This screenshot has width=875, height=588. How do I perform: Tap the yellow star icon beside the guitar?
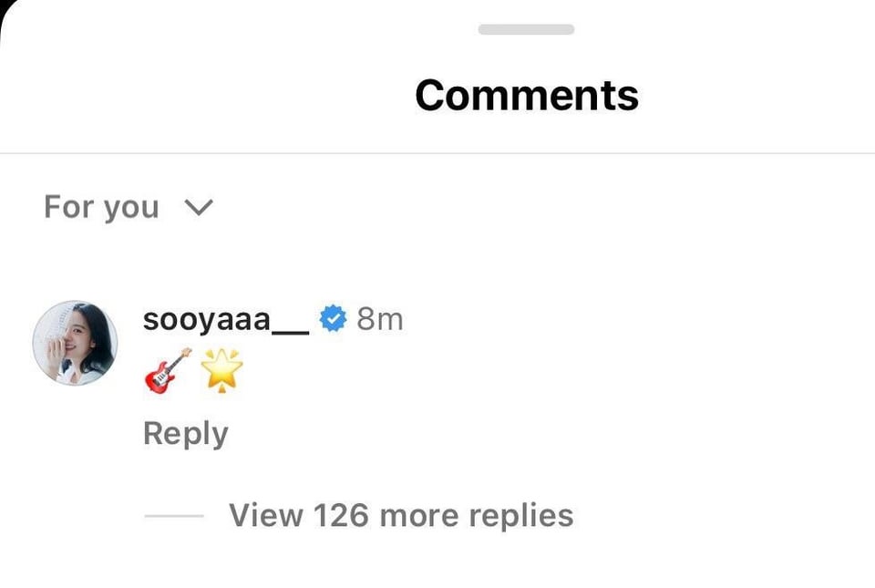pyautogui.click(x=223, y=370)
